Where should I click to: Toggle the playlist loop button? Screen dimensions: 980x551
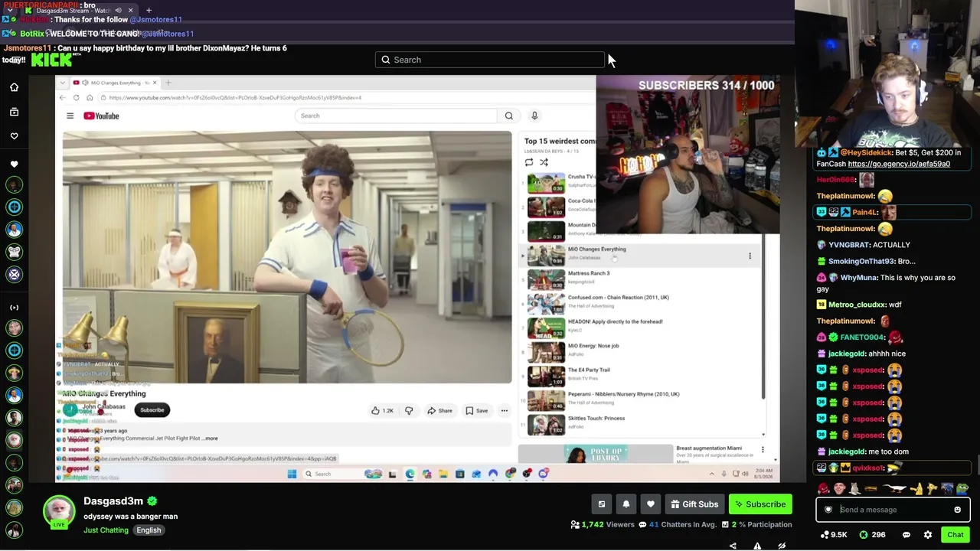point(529,162)
